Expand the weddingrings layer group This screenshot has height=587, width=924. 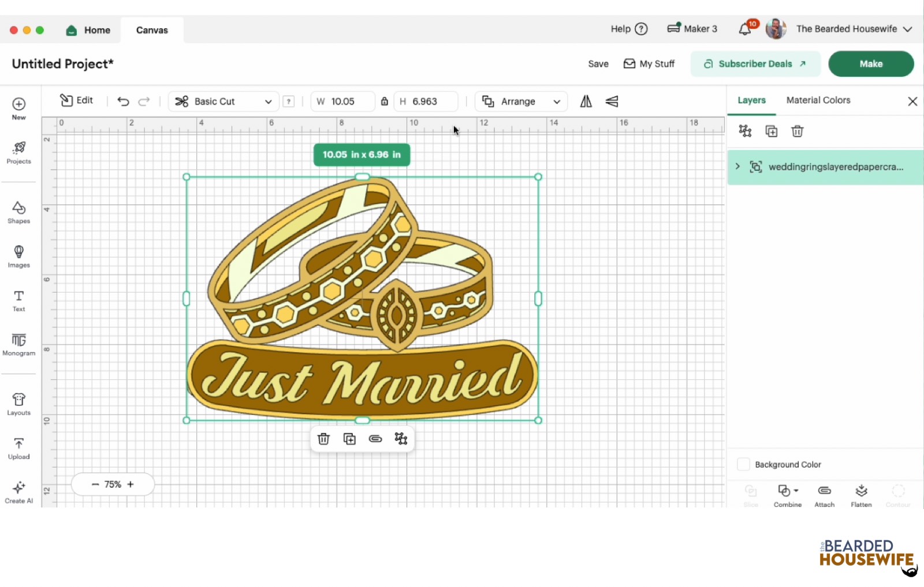tap(737, 167)
